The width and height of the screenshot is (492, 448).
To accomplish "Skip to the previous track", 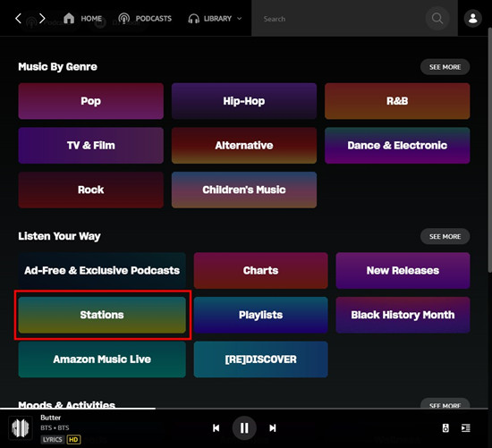I will point(216,428).
